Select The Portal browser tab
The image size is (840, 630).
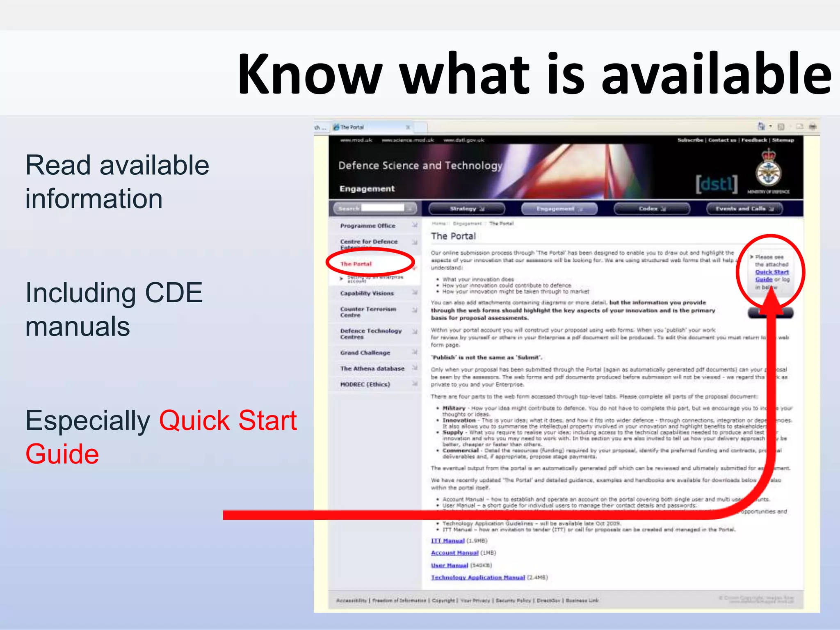(x=371, y=127)
